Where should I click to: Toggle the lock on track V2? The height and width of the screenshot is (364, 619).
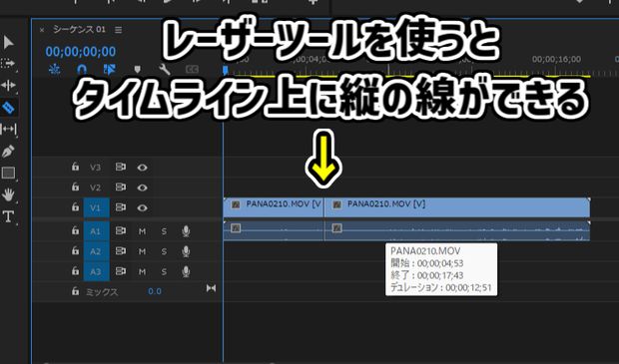pos(75,186)
